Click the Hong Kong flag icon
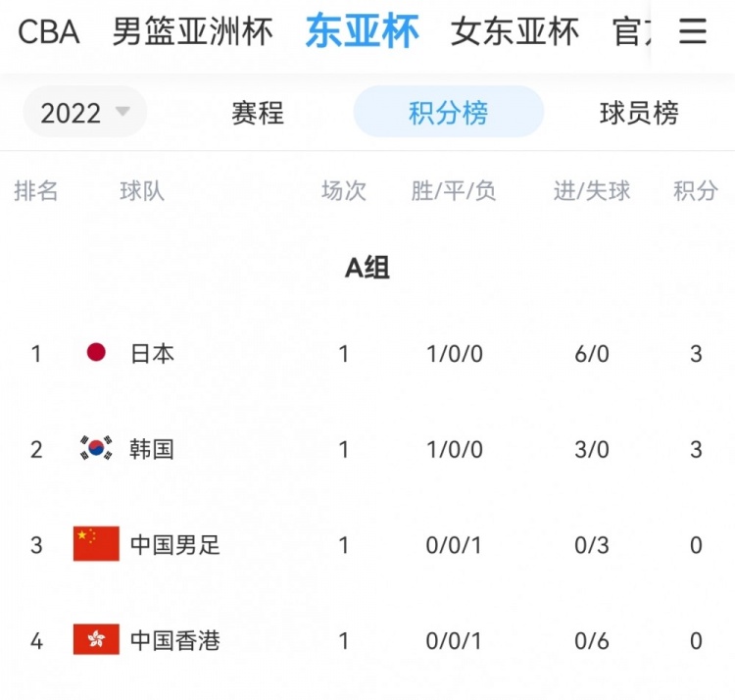This screenshot has height=700, width=735. [x=96, y=639]
